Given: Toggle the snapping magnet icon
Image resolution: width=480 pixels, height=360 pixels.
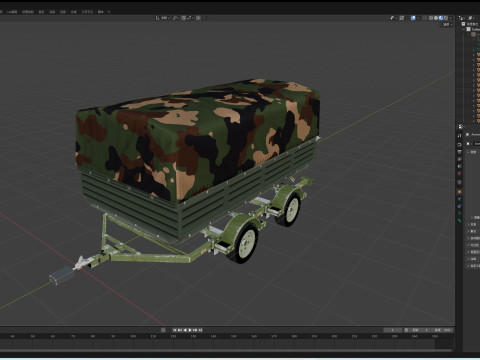Looking at the screenshot, I should 184,18.
